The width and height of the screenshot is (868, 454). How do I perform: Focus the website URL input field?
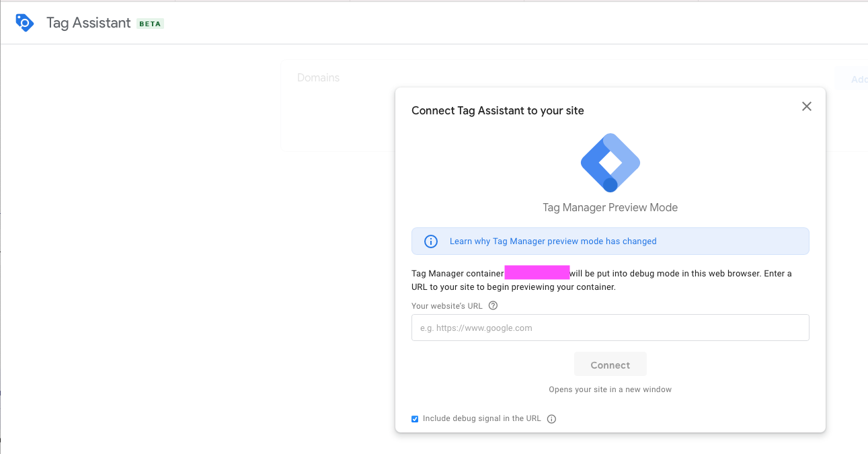coord(610,328)
